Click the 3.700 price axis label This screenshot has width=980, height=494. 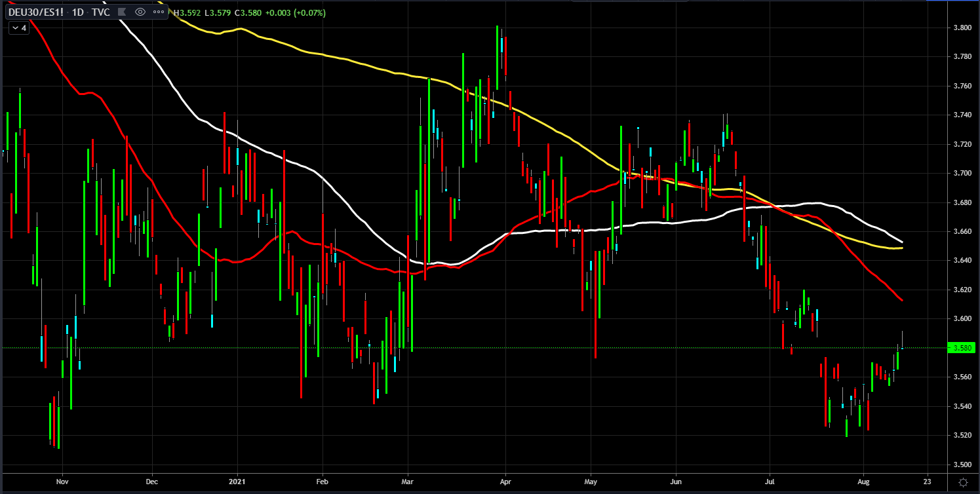coord(962,173)
